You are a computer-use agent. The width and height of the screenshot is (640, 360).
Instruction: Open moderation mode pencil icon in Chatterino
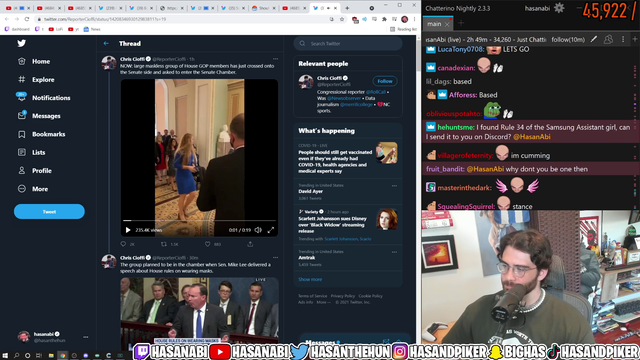coord(594,39)
